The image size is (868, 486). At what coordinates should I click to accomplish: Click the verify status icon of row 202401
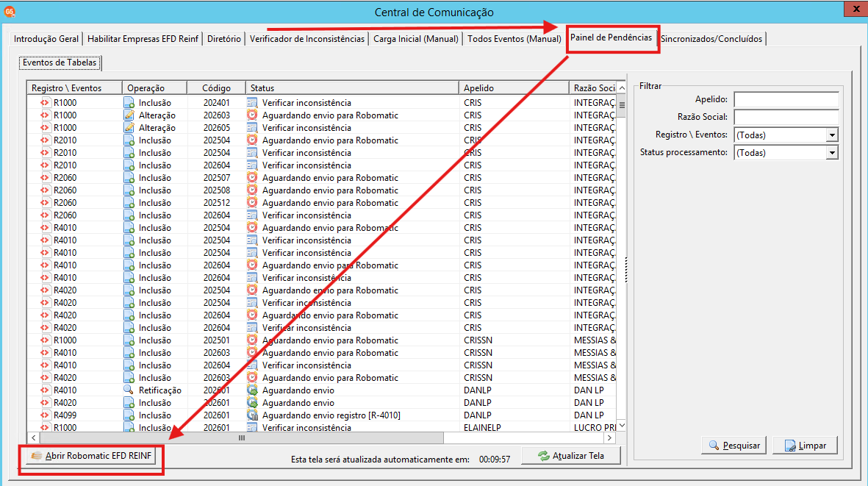point(252,103)
